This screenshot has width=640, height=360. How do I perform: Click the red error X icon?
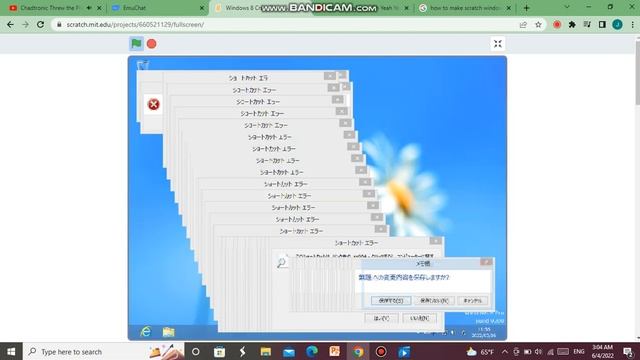coord(153,104)
